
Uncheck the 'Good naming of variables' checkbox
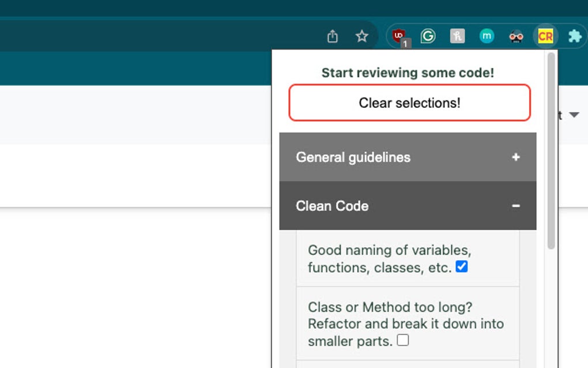pos(462,266)
